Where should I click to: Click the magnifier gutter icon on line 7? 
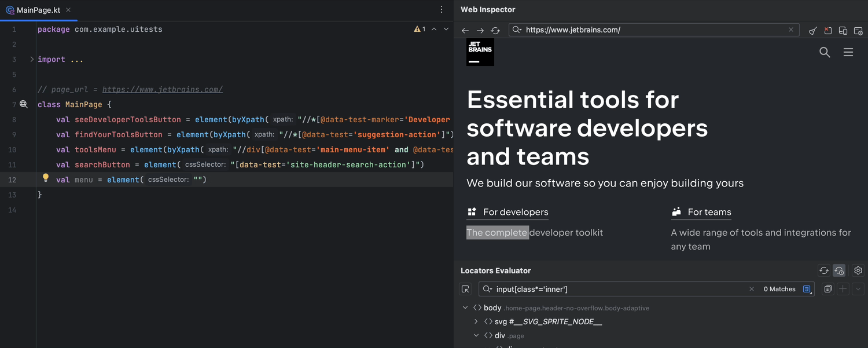point(24,104)
